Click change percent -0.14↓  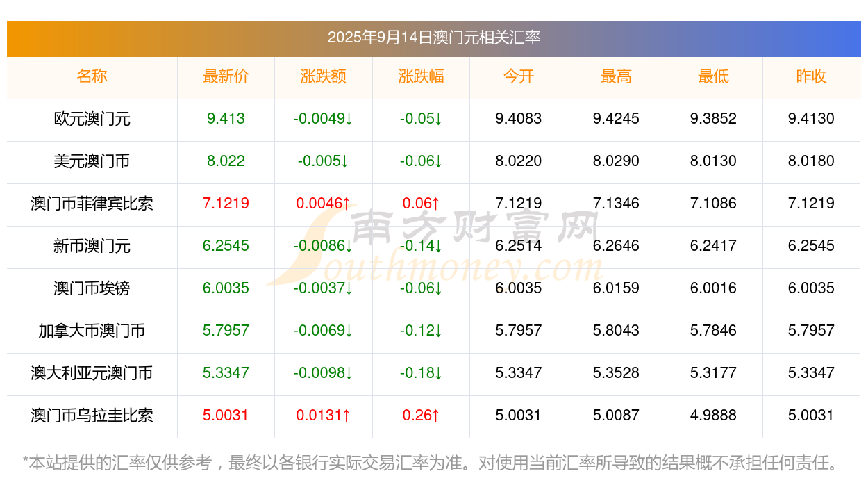pyautogui.click(x=421, y=246)
